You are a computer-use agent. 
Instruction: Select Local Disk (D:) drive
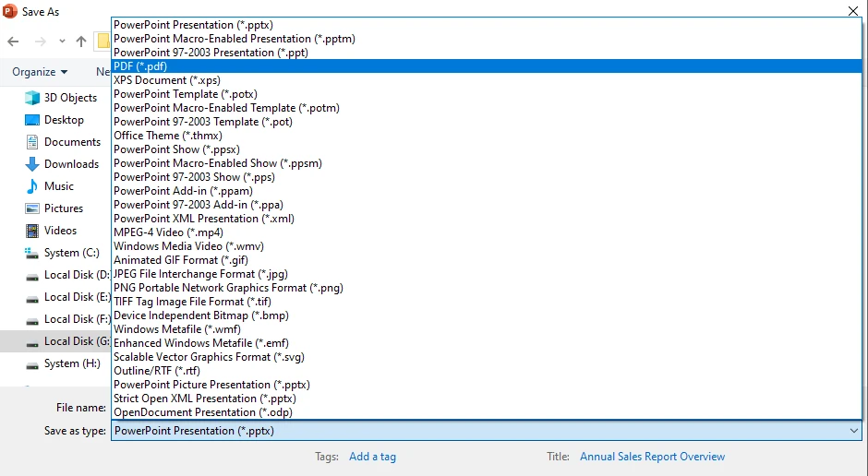pyautogui.click(x=77, y=275)
